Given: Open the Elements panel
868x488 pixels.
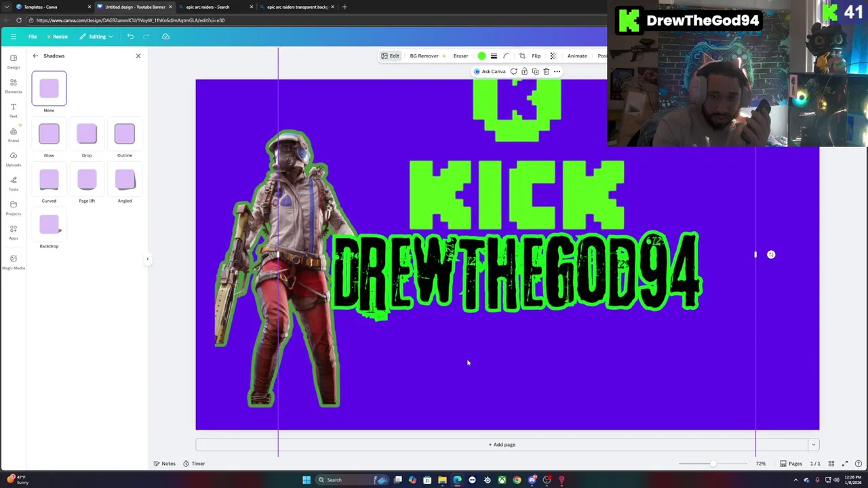Looking at the screenshot, I should (13, 85).
